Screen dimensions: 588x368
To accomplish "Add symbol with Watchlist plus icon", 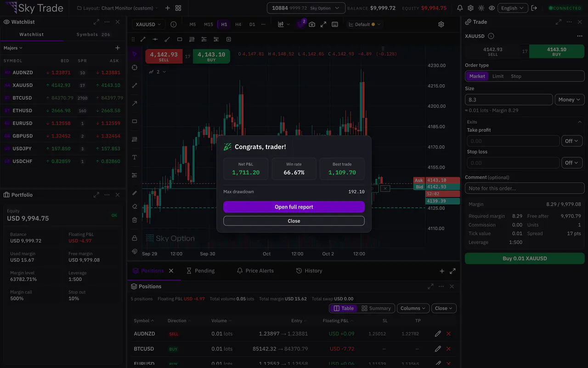I will pos(118,48).
